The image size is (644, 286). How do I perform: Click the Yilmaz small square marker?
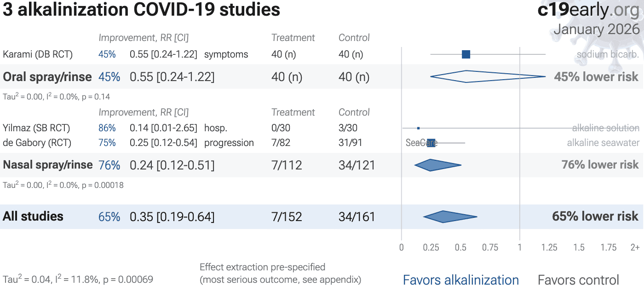tap(418, 128)
